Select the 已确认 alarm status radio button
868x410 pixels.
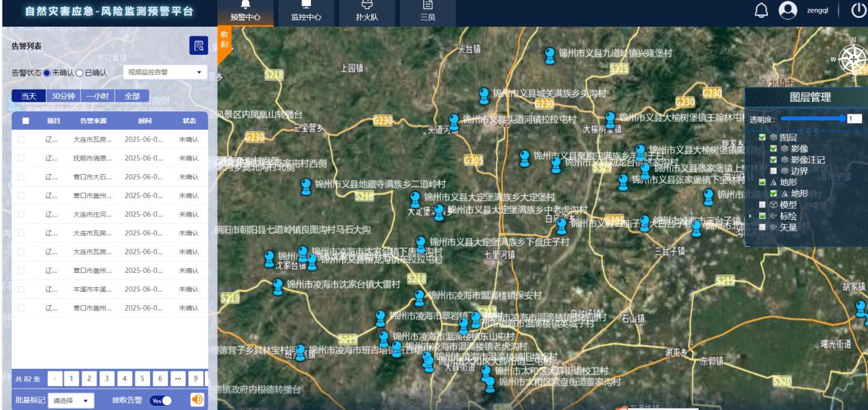tap(79, 73)
